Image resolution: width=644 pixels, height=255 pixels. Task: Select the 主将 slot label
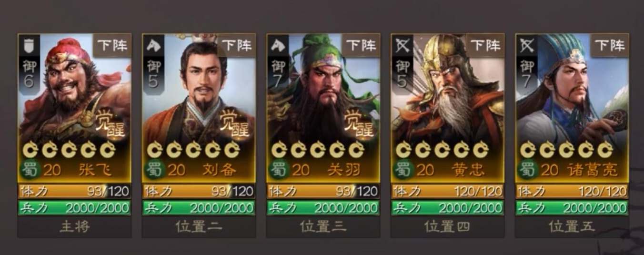coord(74,226)
